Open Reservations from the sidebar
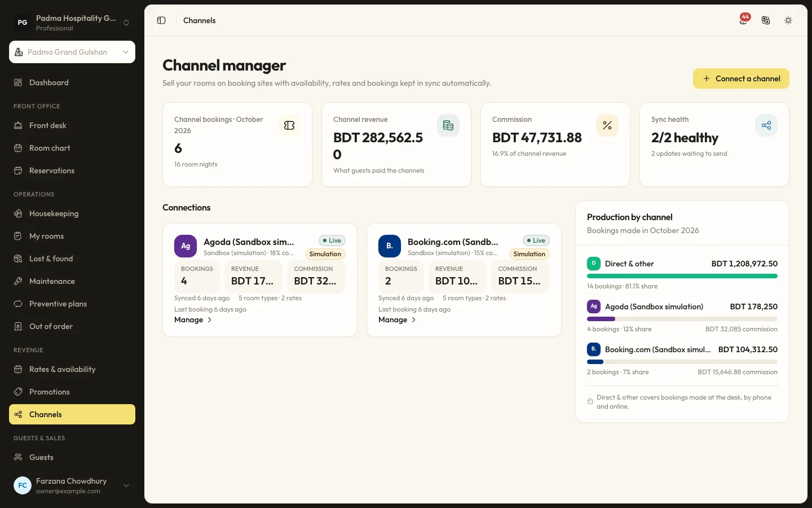 (72, 170)
